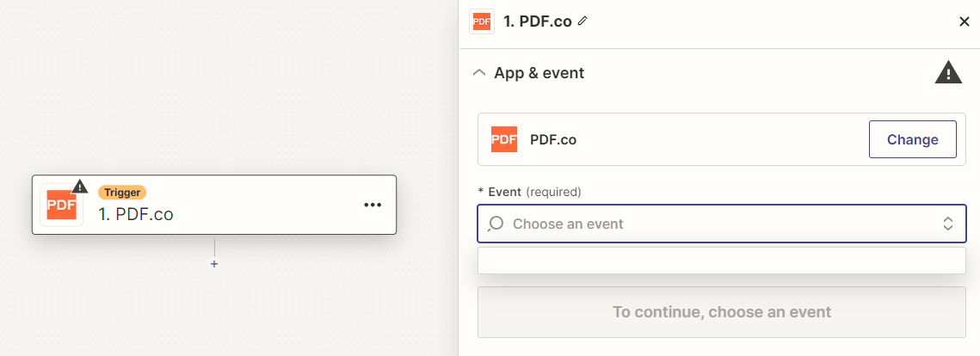Click the App & event section heading
This screenshot has width=980, height=356.
[539, 73]
